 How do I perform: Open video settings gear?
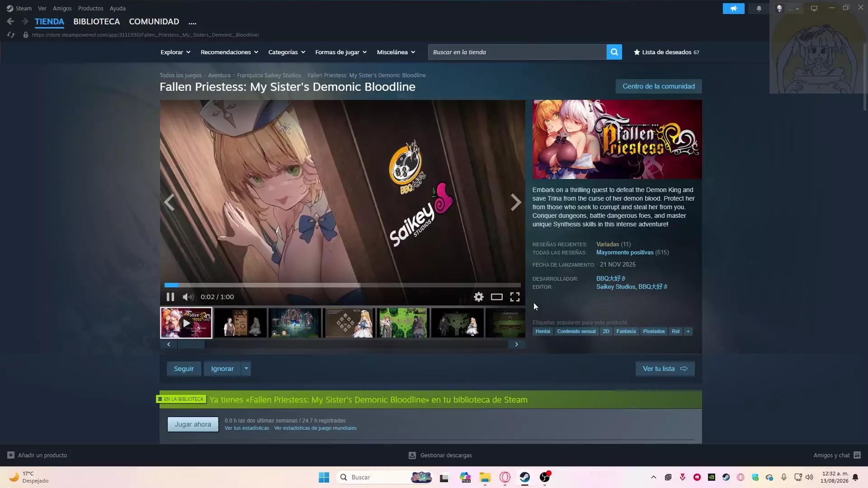click(479, 297)
